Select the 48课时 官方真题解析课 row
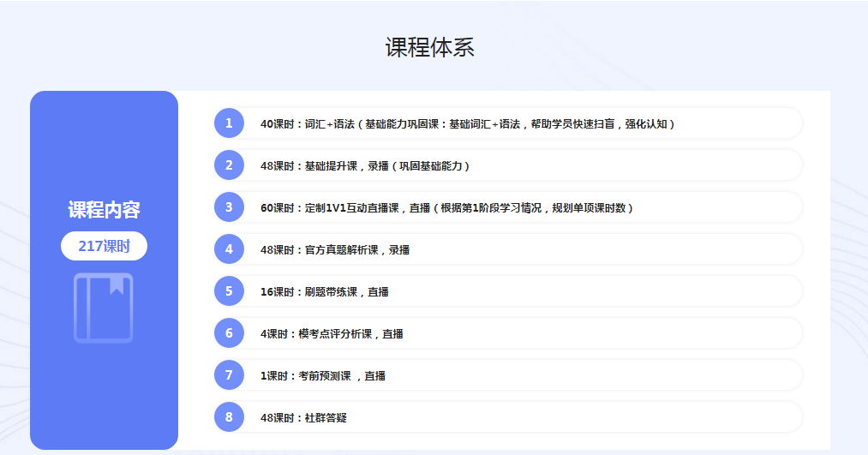The image size is (868, 455). click(x=335, y=249)
